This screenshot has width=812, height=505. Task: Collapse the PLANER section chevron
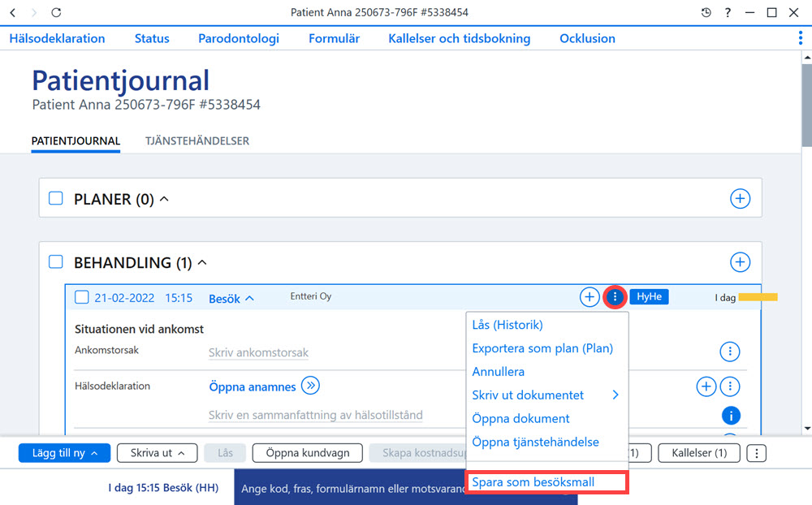164,199
